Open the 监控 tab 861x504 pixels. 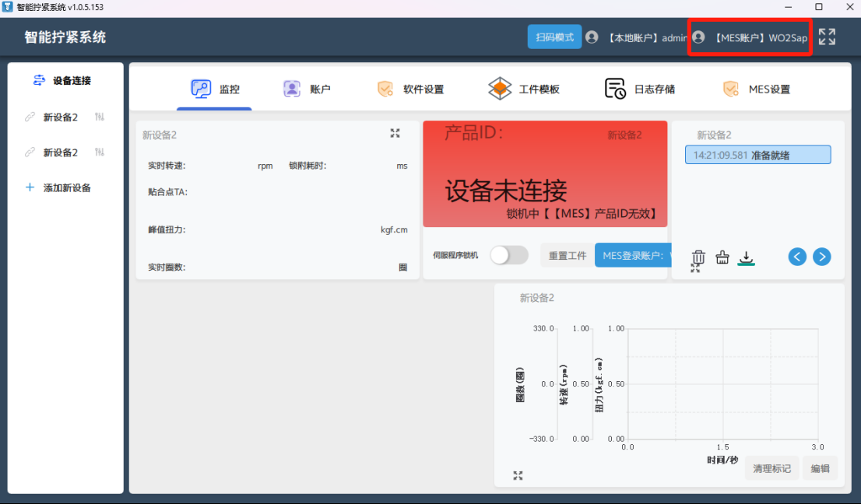coord(215,89)
